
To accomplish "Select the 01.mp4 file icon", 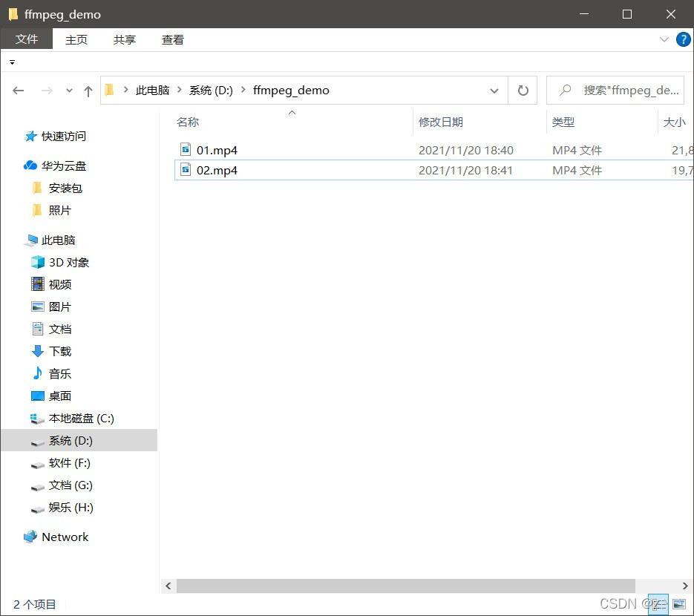I will 186,150.
